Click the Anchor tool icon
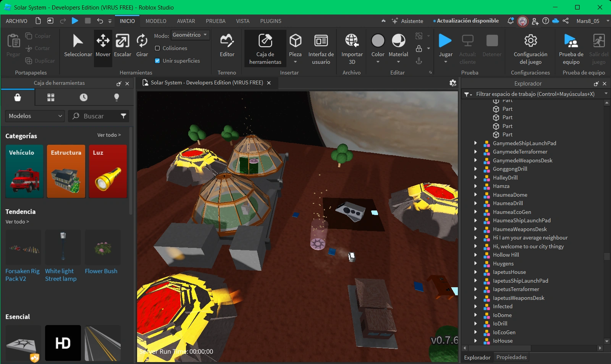This screenshot has height=364, width=611. 419,61
